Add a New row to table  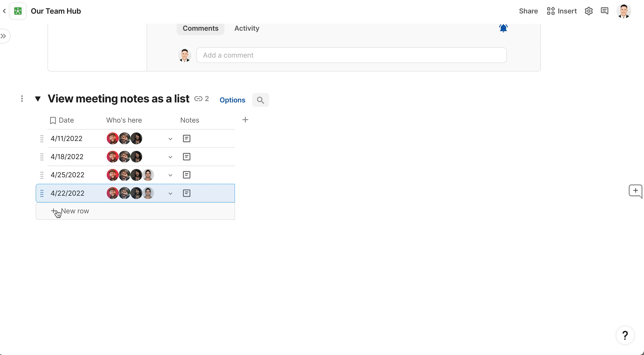[x=135, y=211]
